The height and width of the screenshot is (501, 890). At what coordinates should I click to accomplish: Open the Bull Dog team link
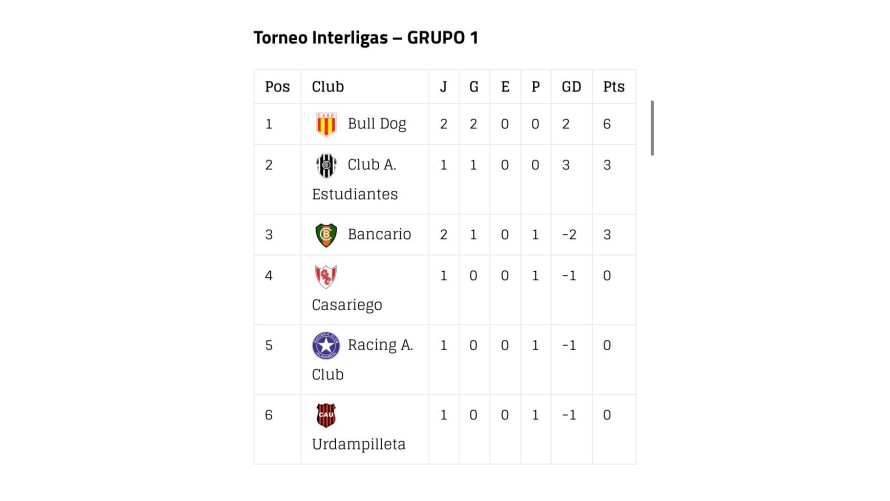click(x=377, y=124)
